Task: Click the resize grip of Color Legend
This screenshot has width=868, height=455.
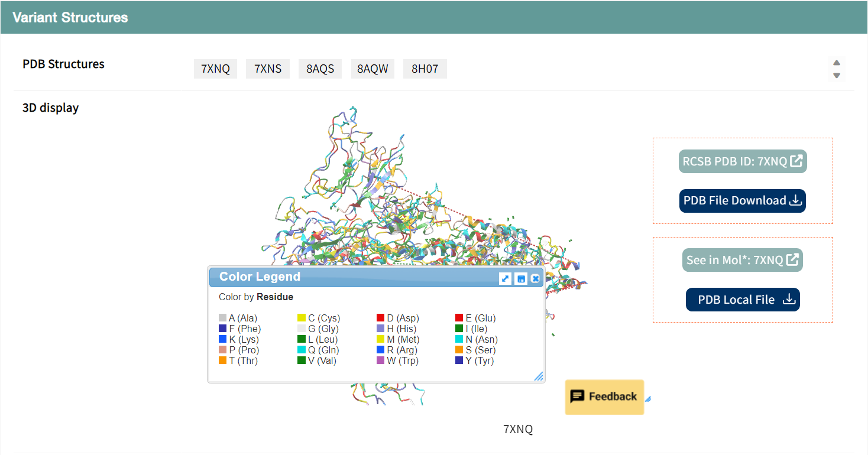Action: pos(539,376)
